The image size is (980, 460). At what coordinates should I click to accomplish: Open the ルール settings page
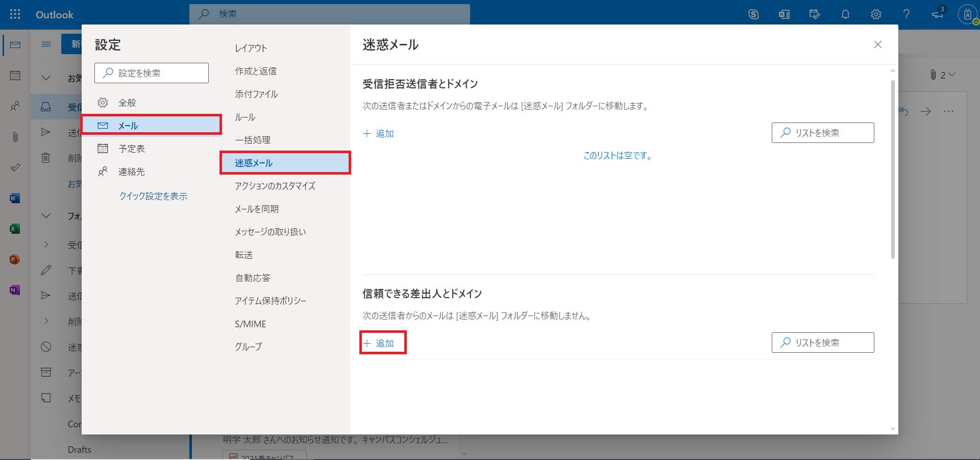245,117
